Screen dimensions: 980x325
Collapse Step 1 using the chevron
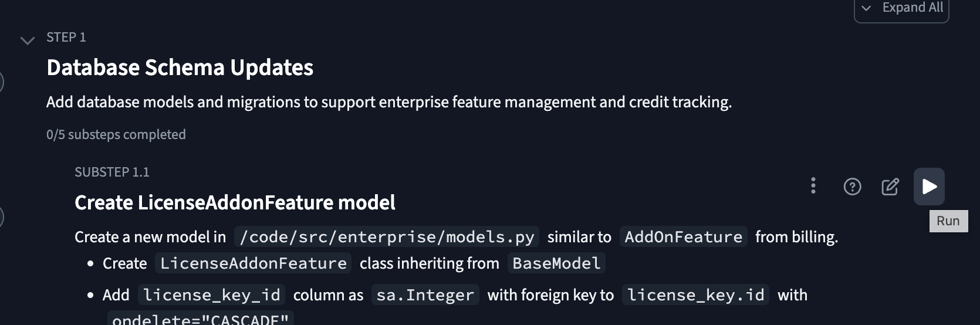[27, 40]
